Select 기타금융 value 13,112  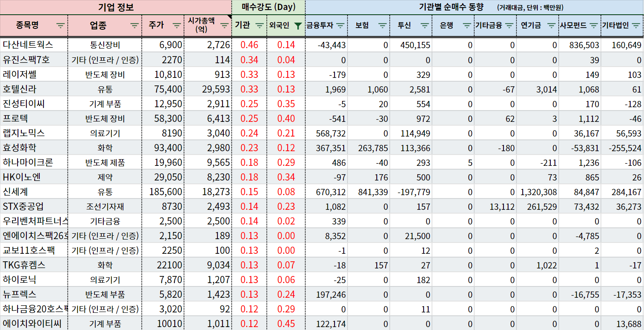(495, 206)
